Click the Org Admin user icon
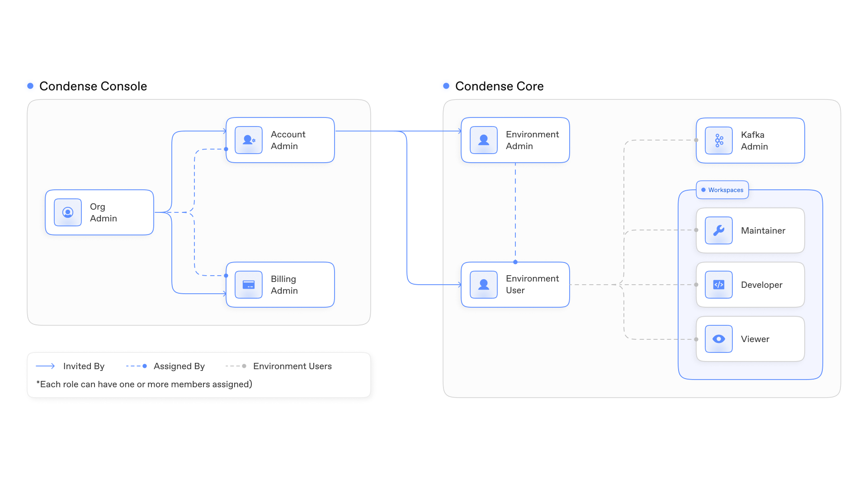Screen dimensions: 868x488 [x=68, y=212]
